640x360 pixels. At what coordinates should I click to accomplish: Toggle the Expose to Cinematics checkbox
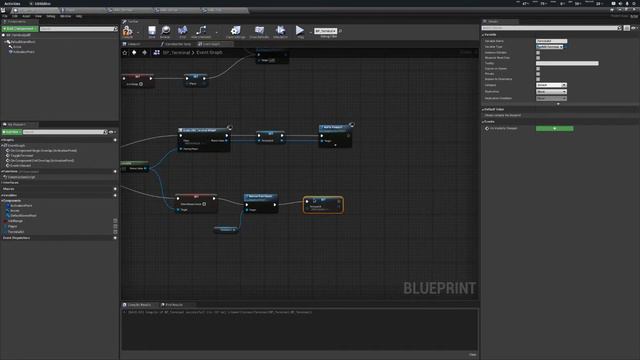point(538,79)
